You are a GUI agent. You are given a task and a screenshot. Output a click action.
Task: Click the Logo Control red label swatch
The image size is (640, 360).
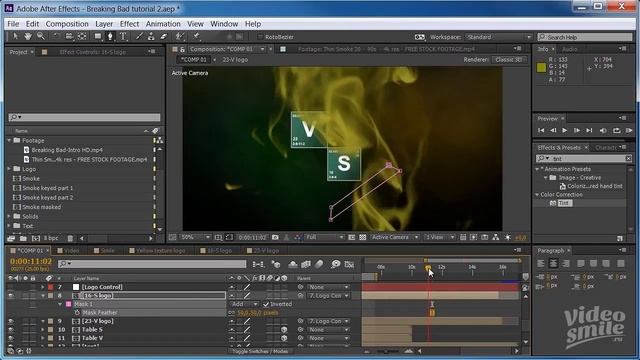(x=51, y=287)
